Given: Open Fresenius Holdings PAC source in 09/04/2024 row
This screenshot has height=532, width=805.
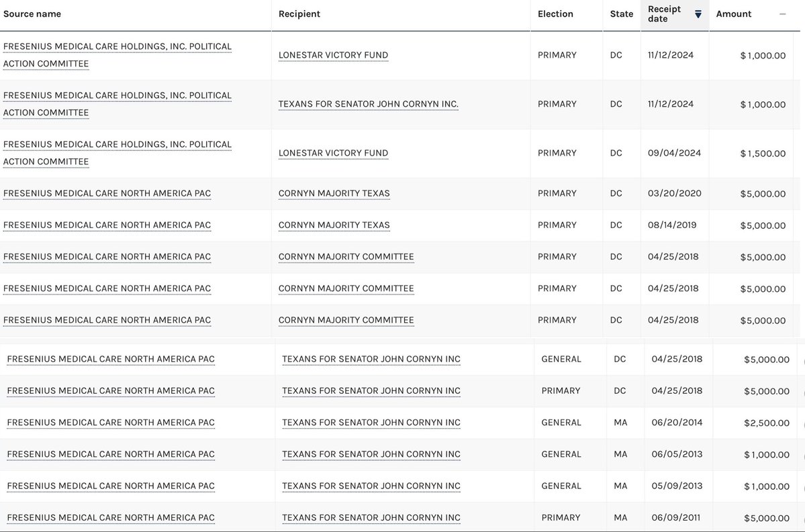Looking at the screenshot, I should tap(117, 153).
